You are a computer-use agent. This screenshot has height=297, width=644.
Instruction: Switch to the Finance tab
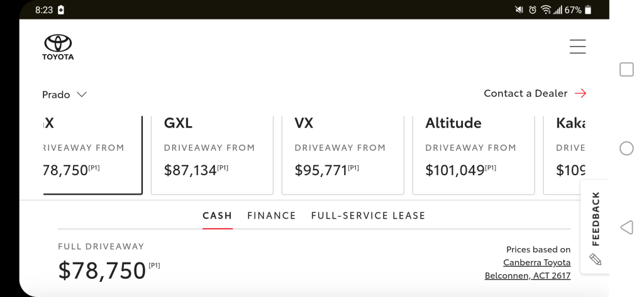[x=272, y=215]
